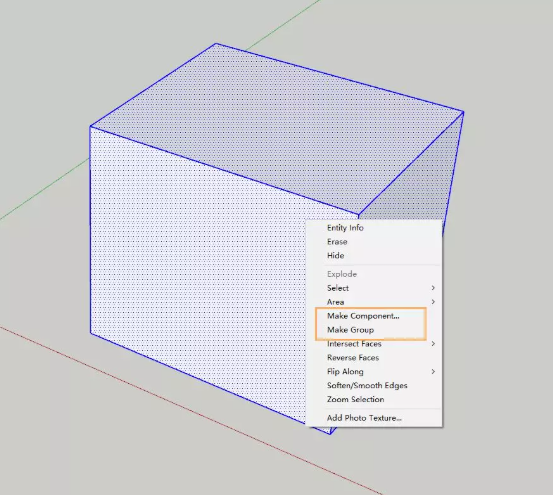Choose Add Photo Texture... menu item
The width and height of the screenshot is (553, 495).
374,418
